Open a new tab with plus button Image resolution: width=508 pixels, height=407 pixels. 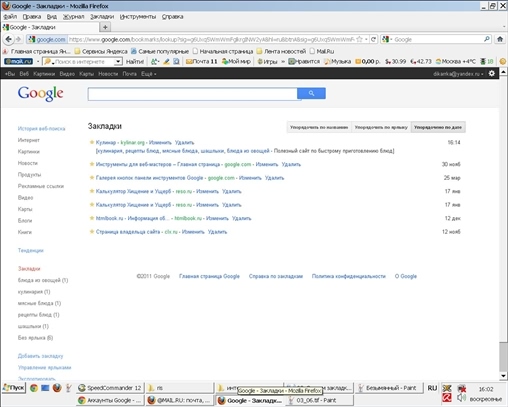[105, 27]
